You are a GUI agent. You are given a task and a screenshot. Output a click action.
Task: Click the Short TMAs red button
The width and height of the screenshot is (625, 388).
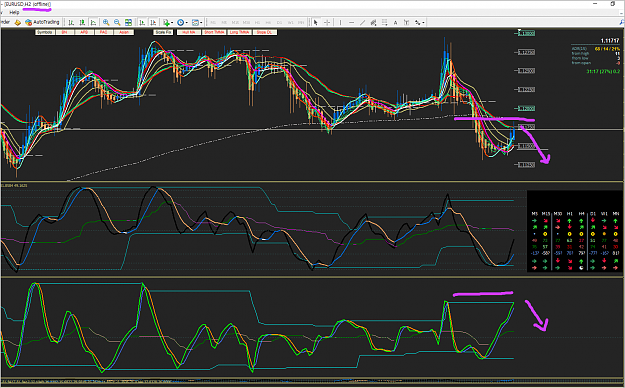click(214, 32)
